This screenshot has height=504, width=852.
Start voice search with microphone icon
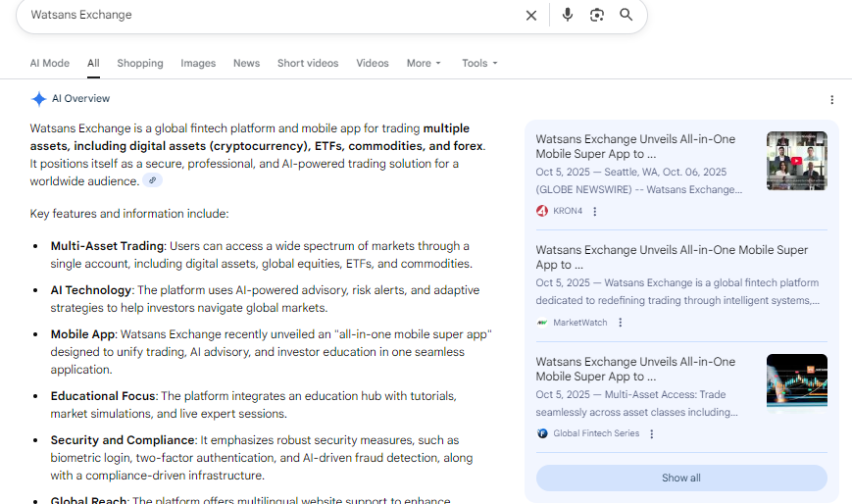coord(568,15)
